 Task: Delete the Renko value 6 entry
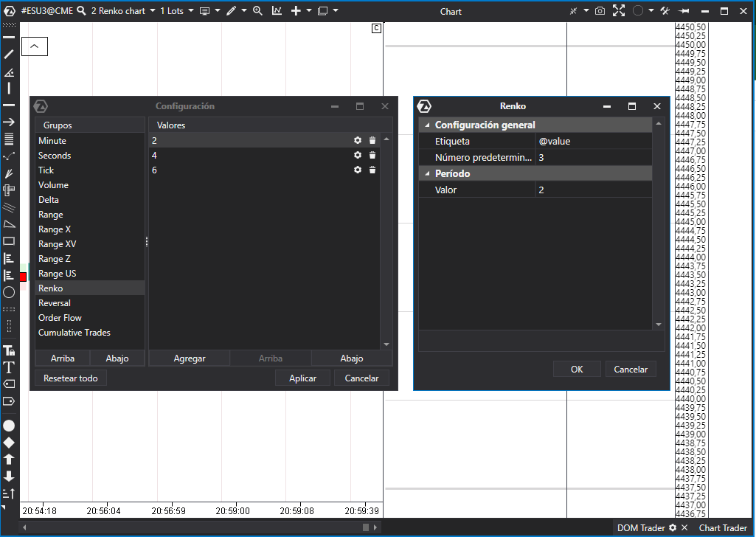372,170
